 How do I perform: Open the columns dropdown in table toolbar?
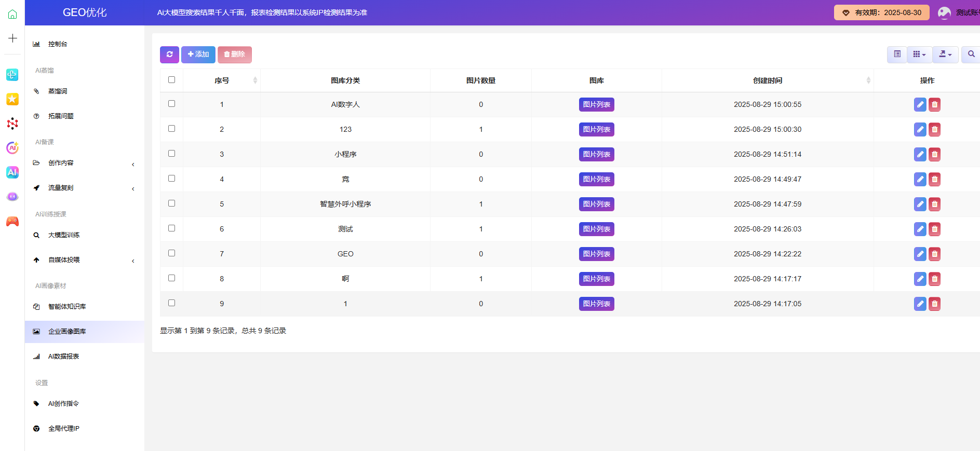tap(919, 54)
